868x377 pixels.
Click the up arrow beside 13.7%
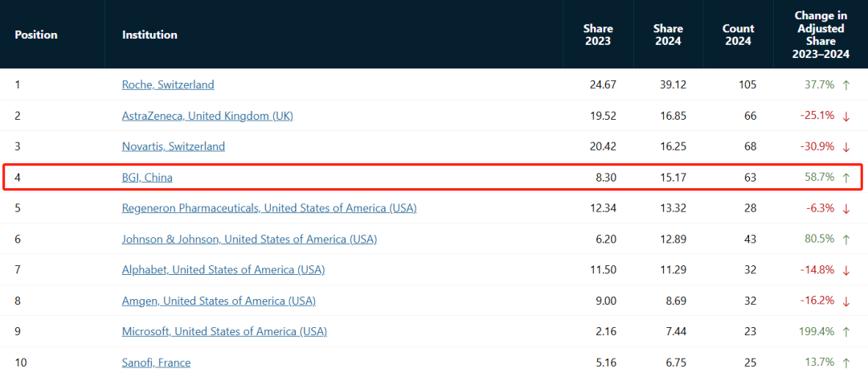(x=845, y=363)
